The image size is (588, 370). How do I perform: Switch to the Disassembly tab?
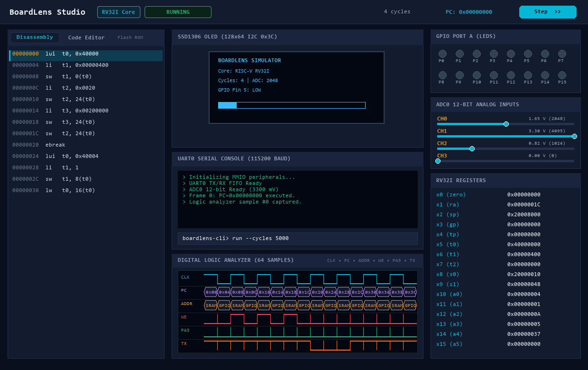(x=35, y=37)
